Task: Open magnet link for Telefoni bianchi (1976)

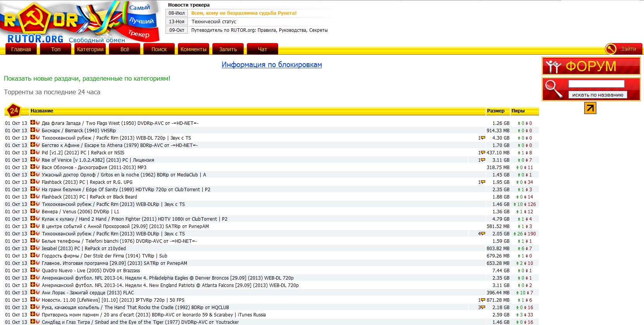Action: tap(38, 240)
